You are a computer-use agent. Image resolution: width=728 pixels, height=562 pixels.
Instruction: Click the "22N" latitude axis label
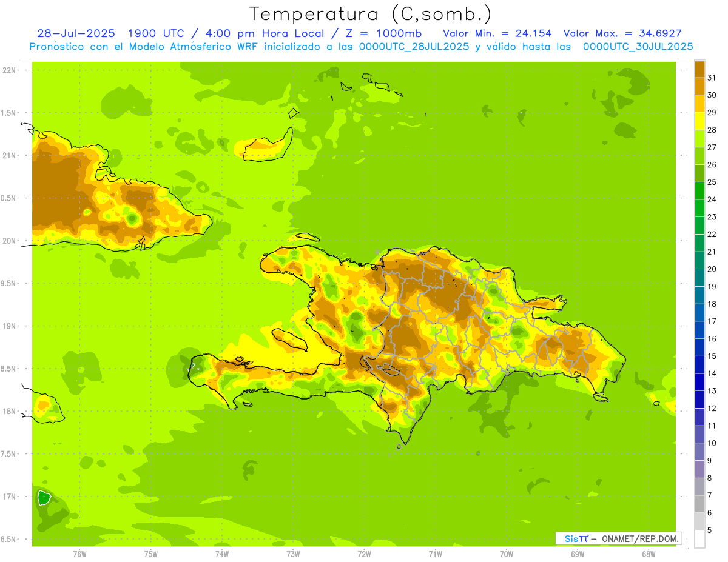pos(9,70)
